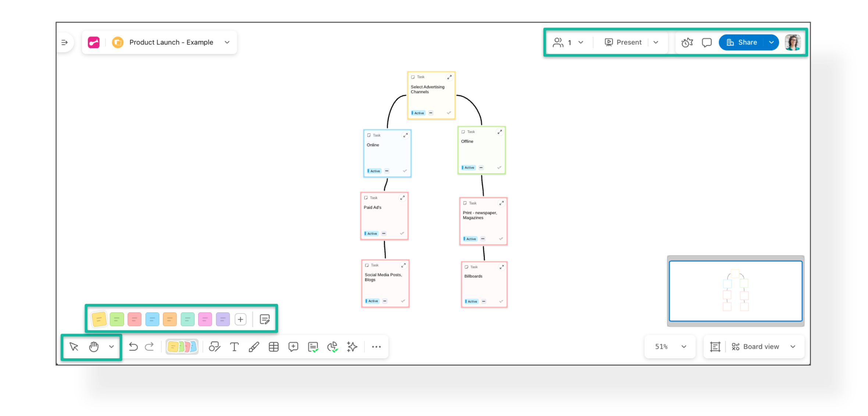
Task: Open the timer icon in header
Action: click(x=687, y=43)
